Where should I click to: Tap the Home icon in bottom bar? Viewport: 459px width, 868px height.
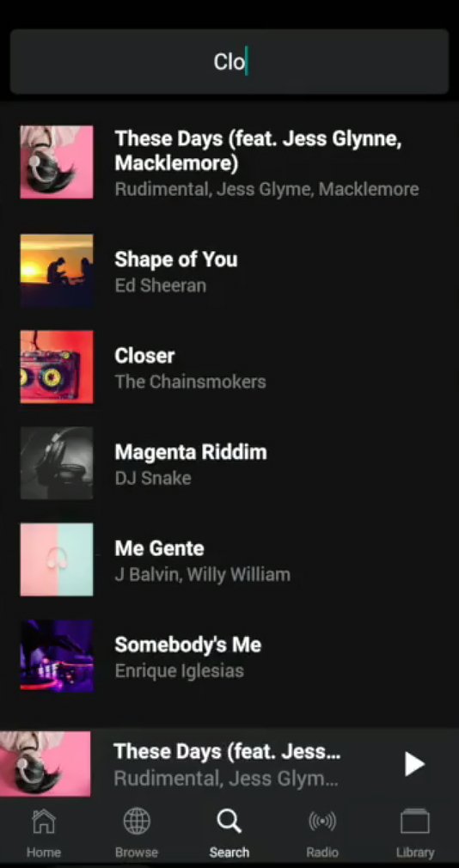click(x=44, y=822)
